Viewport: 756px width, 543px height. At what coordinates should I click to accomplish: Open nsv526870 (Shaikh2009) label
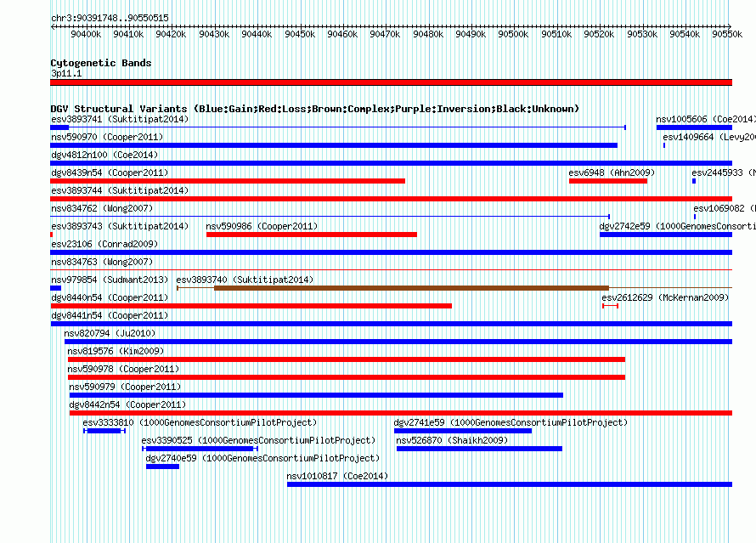(452, 440)
